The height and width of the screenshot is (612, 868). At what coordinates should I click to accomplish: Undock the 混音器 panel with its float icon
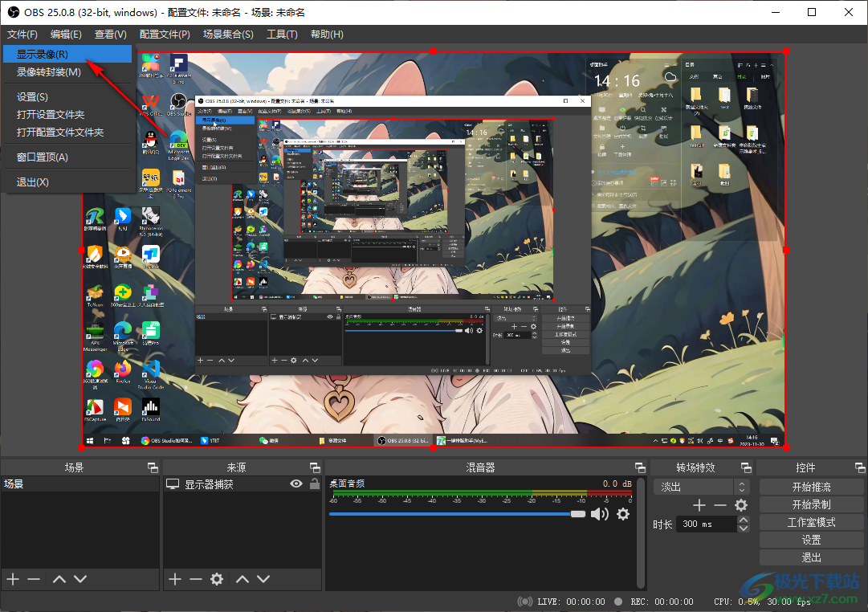[640, 468]
